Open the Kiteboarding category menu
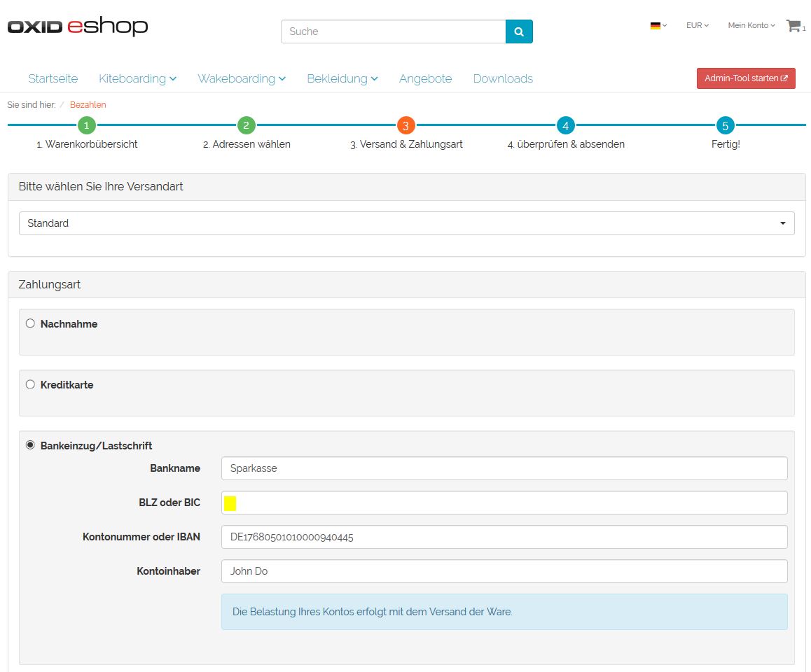Screen dimensions: 811x672 point(137,78)
